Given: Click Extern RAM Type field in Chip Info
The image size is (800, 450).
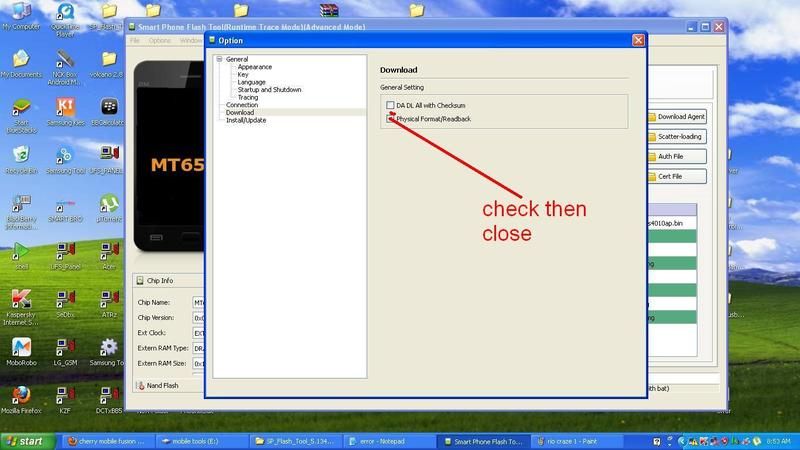Looking at the screenshot, I should 198,348.
